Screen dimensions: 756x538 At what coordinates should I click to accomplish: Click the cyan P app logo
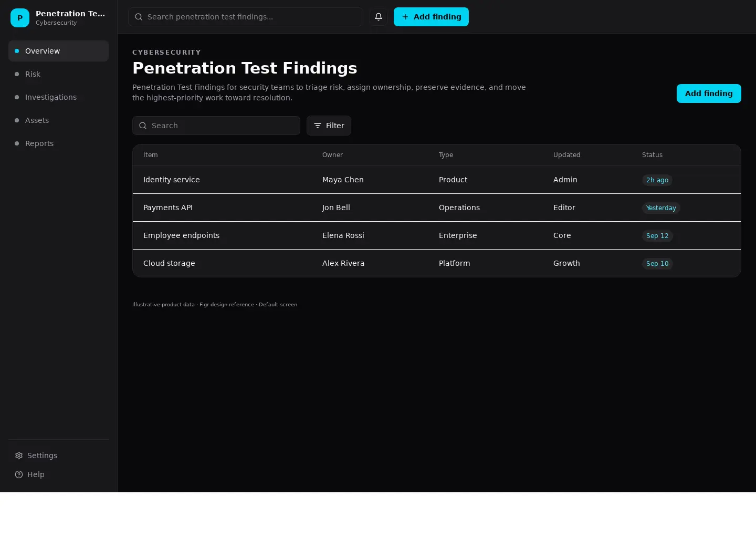[20, 18]
